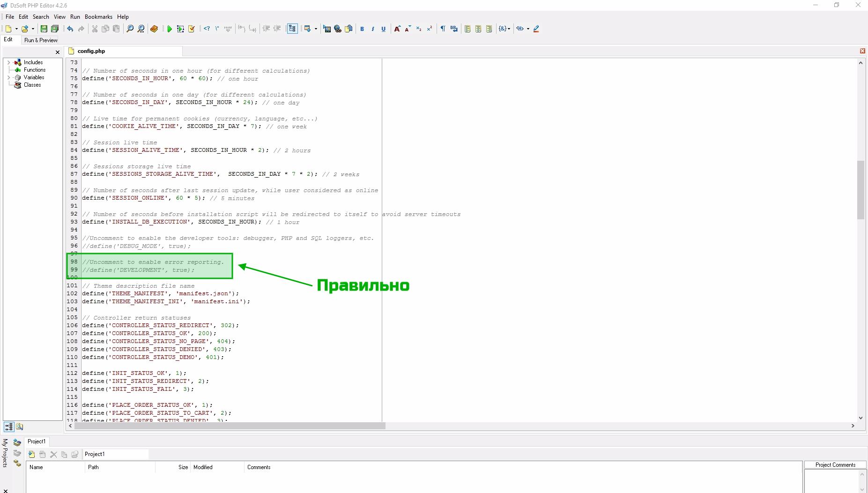Insert a hyperlink tag

click(338, 29)
